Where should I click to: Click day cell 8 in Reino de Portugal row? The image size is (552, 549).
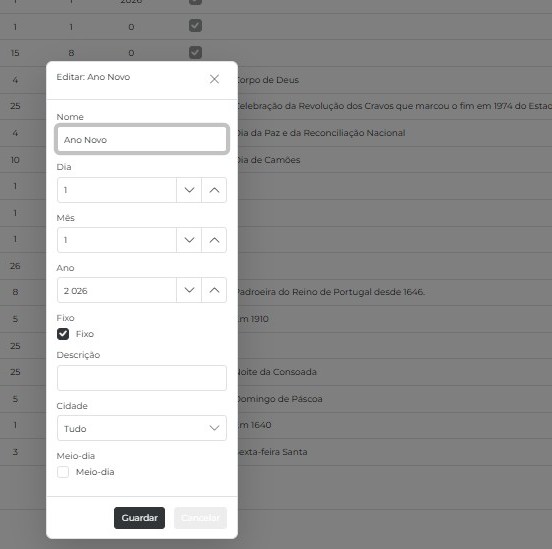click(x=15, y=292)
